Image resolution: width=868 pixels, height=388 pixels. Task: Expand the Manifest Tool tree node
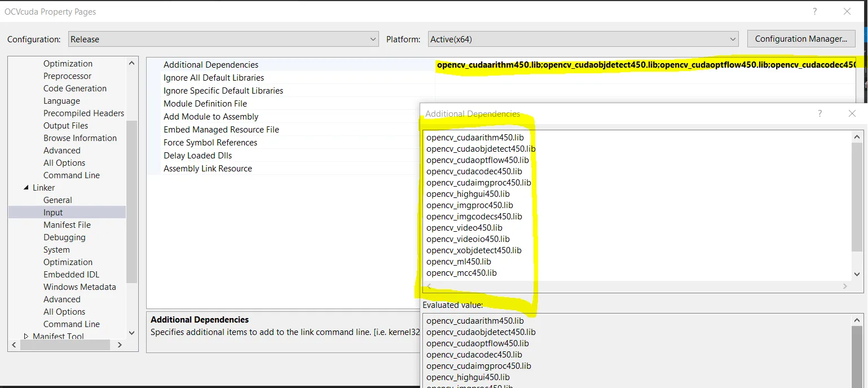(26, 336)
